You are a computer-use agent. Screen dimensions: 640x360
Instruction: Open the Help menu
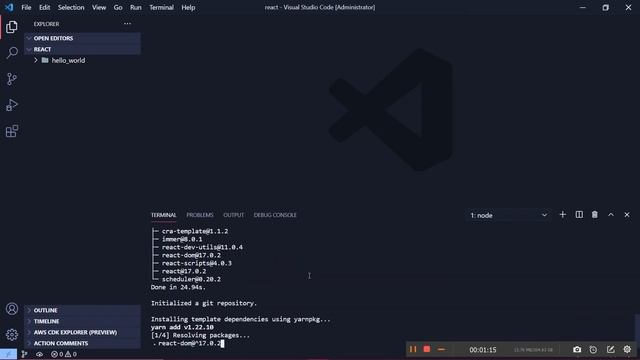[x=188, y=7]
